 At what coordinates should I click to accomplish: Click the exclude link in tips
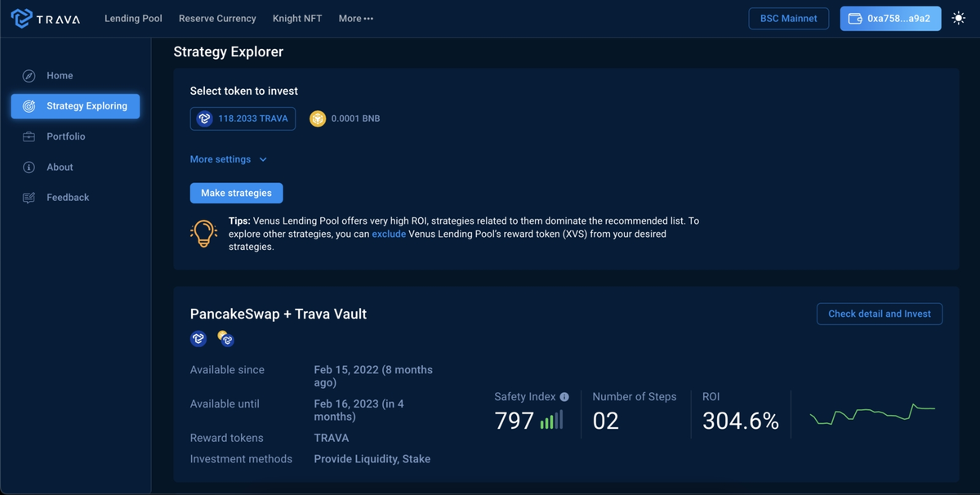(x=389, y=234)
